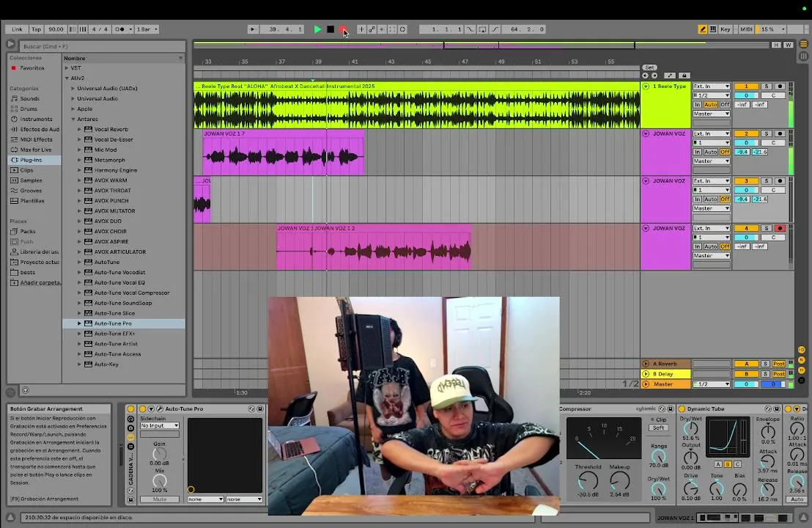Toggle MIDI Arrangement Overdub plus icon

pos(361,29)
